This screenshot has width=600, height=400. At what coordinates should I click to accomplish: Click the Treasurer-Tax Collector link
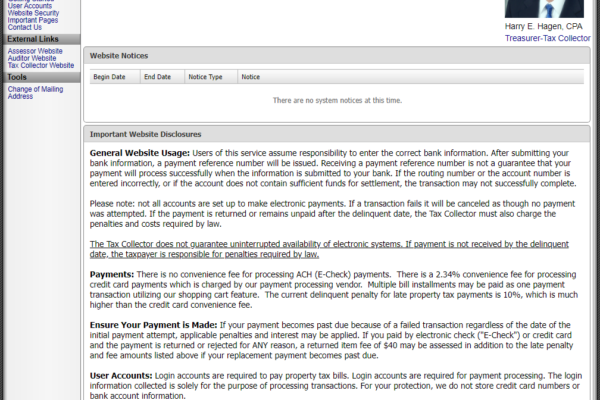coord(548,38)
